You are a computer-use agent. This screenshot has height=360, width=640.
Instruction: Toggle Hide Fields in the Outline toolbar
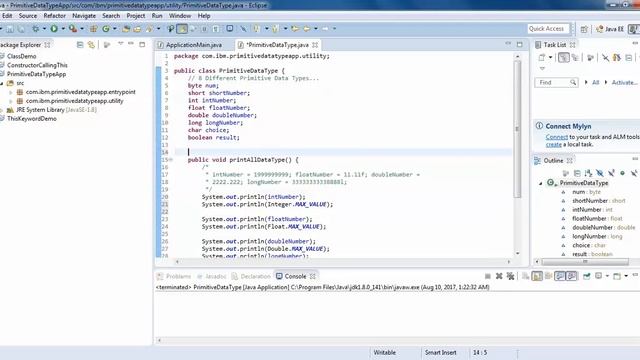click(600, 173)
